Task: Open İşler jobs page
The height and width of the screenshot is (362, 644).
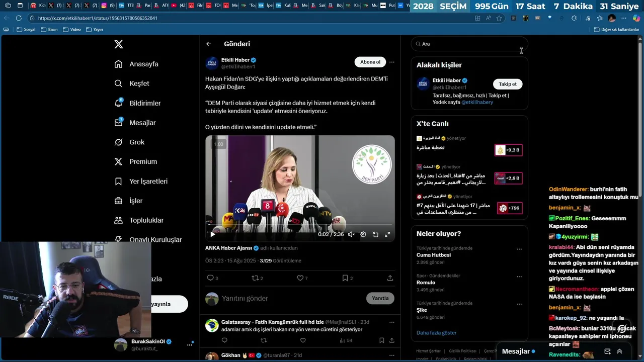Action: coord(129,201)
